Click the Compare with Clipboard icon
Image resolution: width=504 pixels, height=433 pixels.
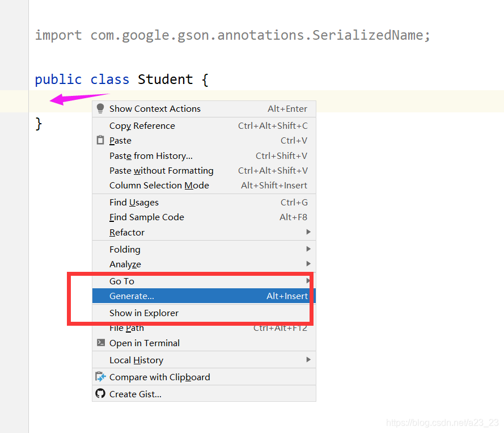[x=100, y=377]
